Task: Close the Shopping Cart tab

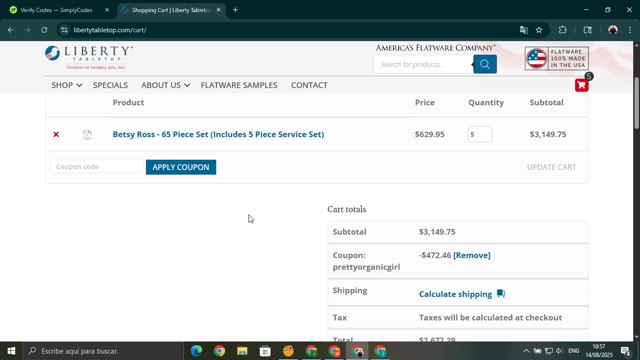Action: (x=218, y=10)
